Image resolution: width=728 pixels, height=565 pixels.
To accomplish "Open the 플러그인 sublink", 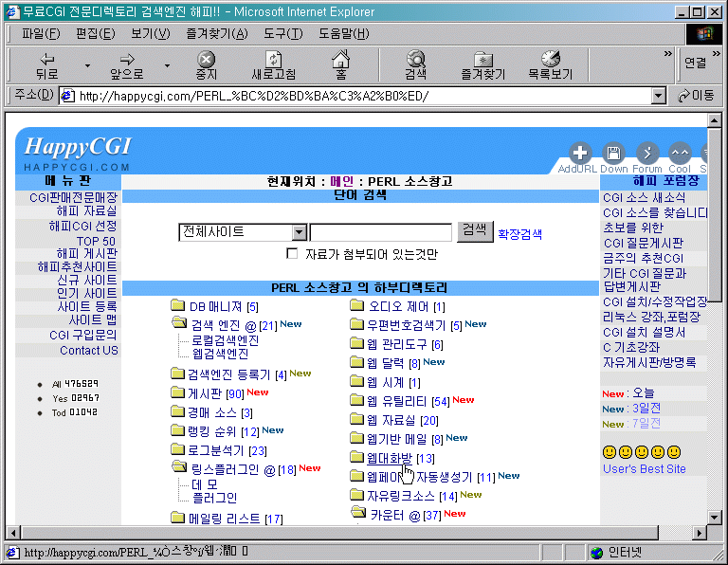I will tap(214, 498).
